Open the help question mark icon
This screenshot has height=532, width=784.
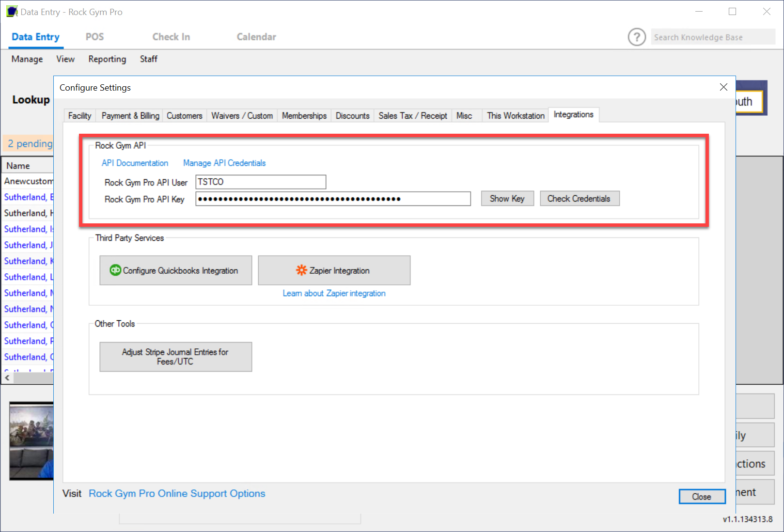tap(637, 37)
